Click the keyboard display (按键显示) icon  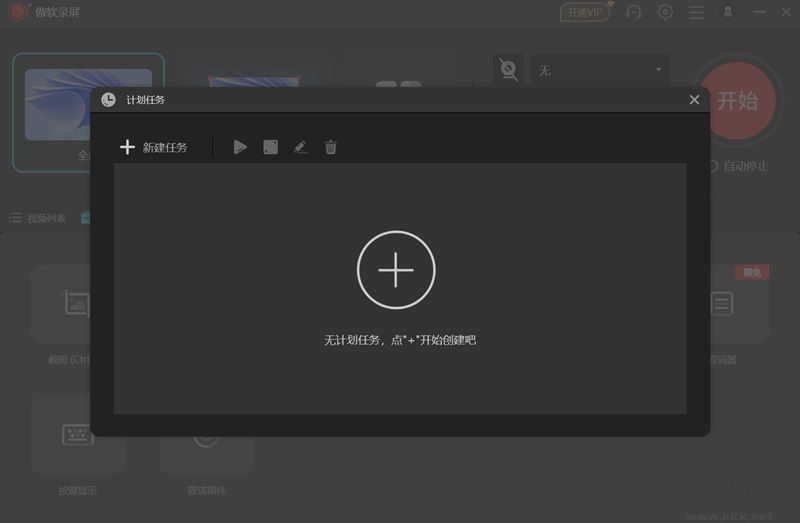[x=78, y=435]
